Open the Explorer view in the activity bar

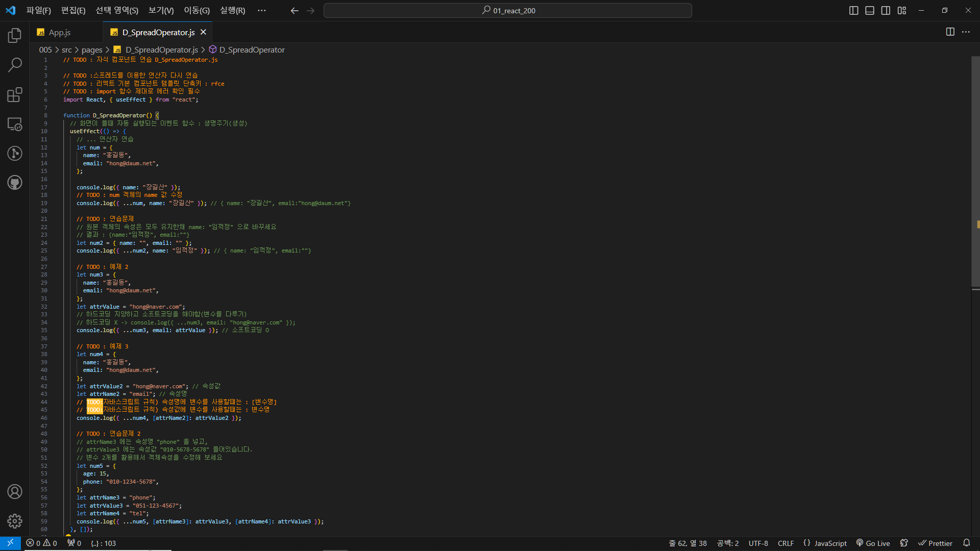(x=15, y=35)
